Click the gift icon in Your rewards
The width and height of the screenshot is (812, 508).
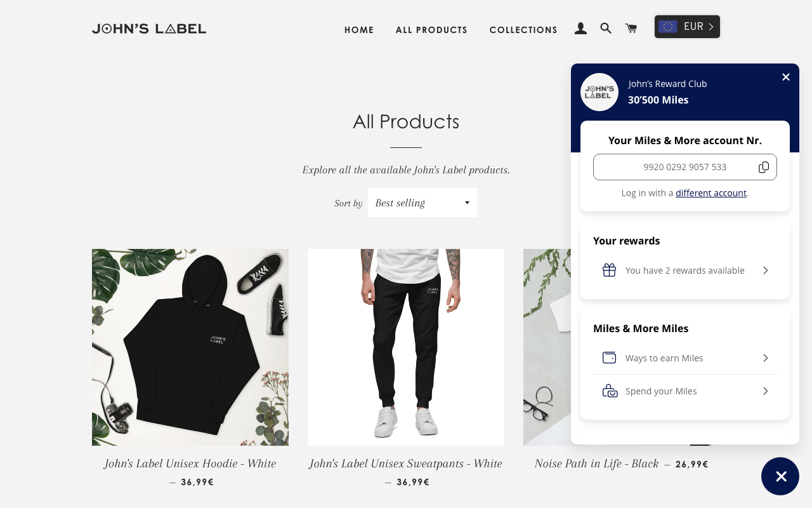point(609,270)
